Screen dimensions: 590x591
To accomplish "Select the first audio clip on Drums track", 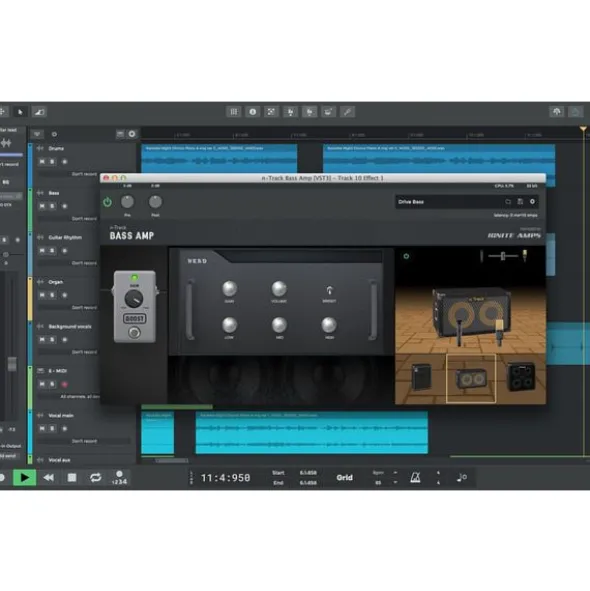I will pyautogui.click(x=219, y=159).
